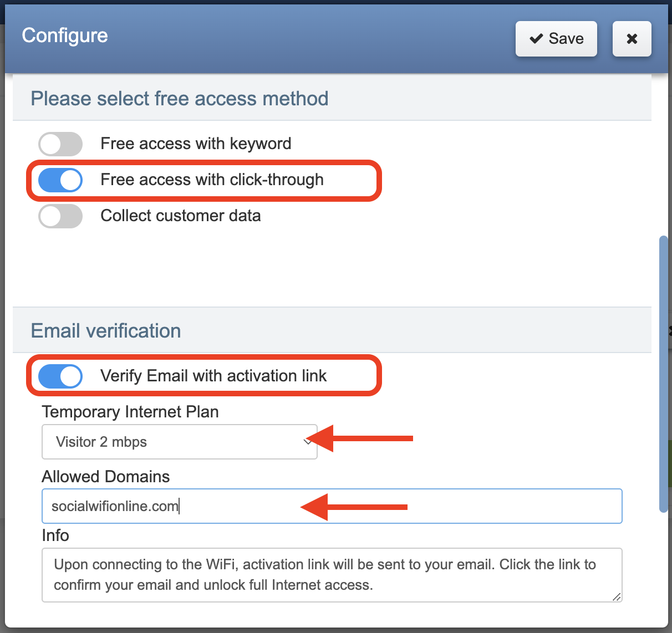The width and height of the screenshot is (672, 633).
Task: Select the "Collect customer data" label text
Action: (180, 216)
